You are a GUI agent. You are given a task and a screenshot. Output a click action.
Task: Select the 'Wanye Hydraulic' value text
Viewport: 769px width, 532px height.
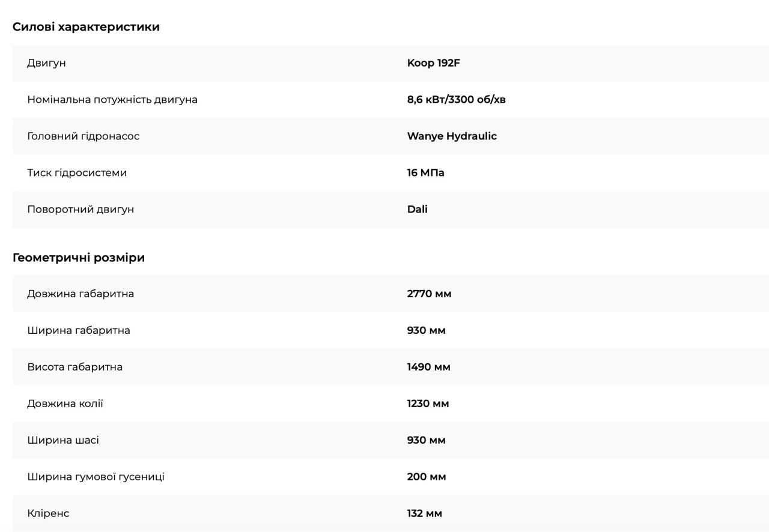(452, 136)
